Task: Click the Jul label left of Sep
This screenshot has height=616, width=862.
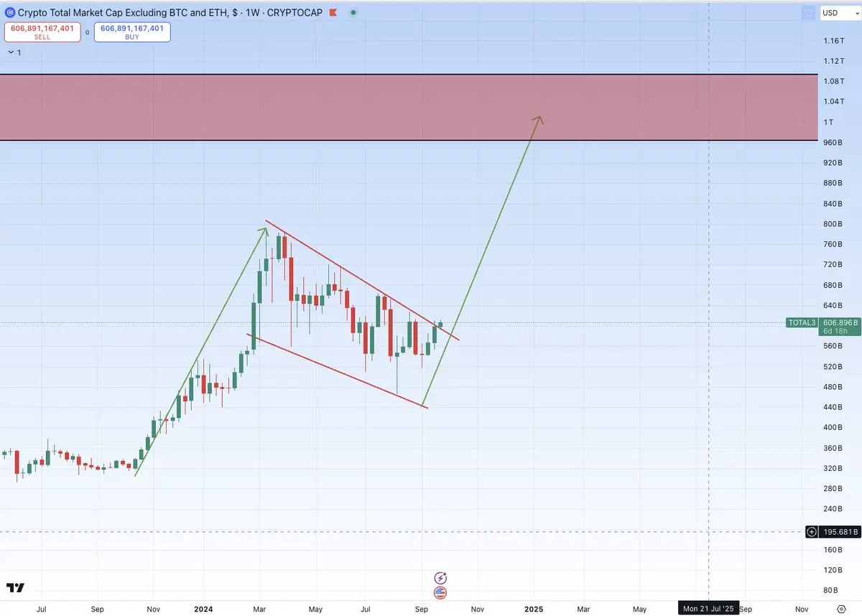Action: click(41, 609)
